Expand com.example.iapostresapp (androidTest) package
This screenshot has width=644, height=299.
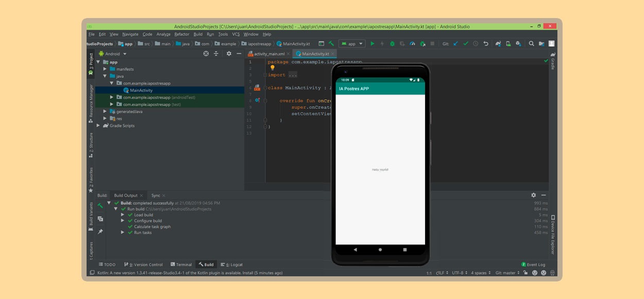pos(112,97)
